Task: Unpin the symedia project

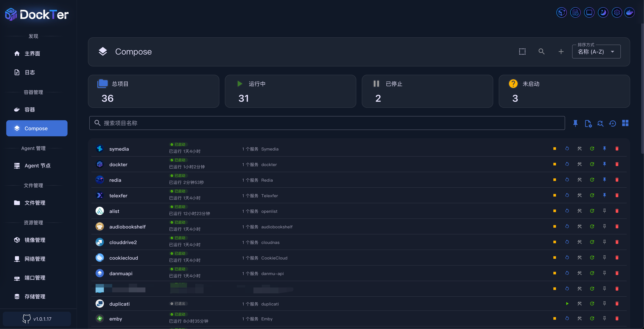Action: coord(604,149)
